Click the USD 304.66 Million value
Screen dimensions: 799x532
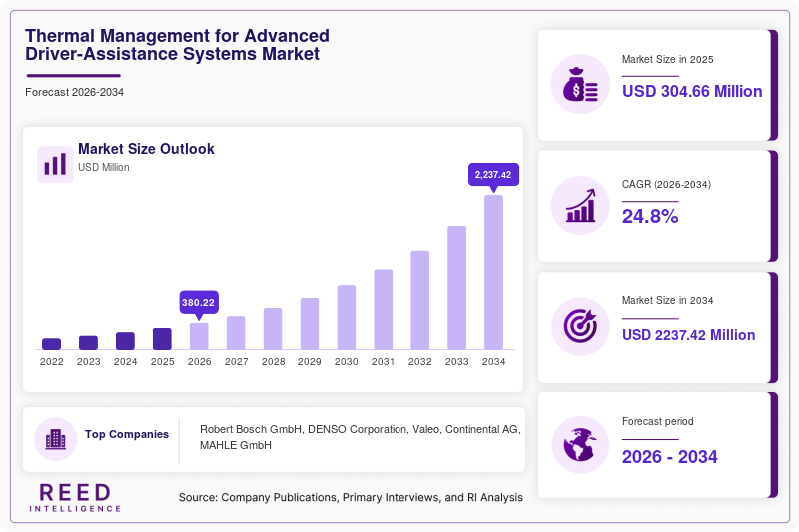pyautogui.click(x=692, y=91)
